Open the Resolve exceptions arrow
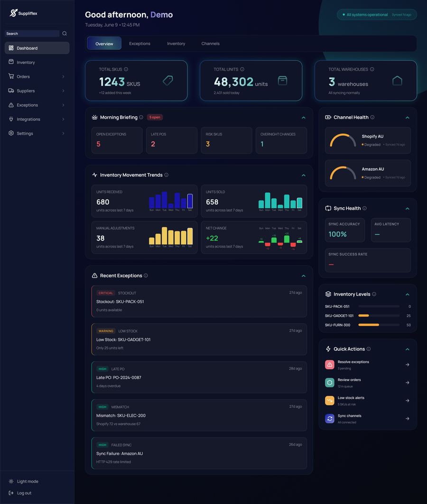Image resolution: width=427 pixels, height=504 pixels. 408,365
